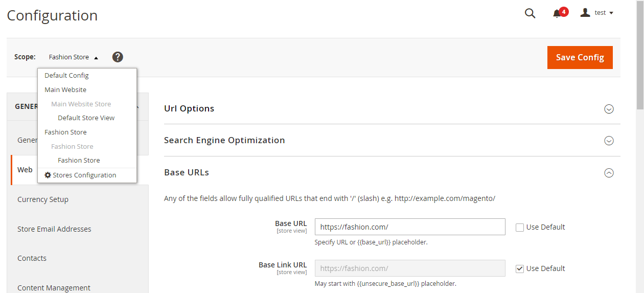
Task: Close the Fashion Store scope dropdown
Action: 74,57
